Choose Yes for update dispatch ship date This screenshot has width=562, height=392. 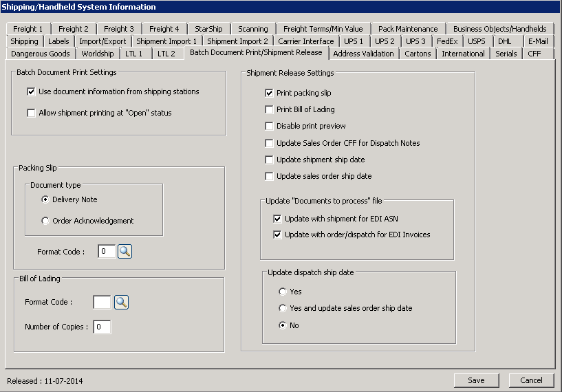click(283, 292)
